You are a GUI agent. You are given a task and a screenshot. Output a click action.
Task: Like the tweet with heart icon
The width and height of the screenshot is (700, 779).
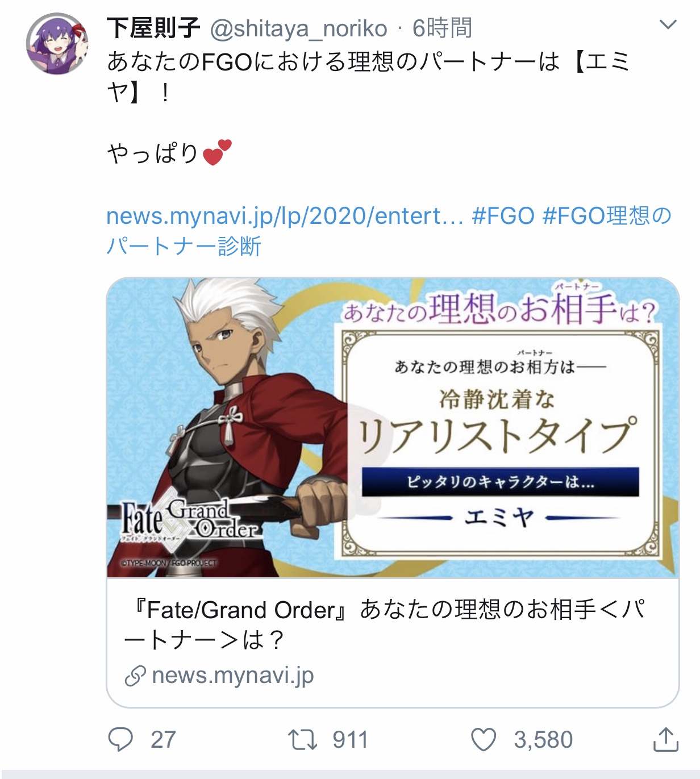(484, 740)
